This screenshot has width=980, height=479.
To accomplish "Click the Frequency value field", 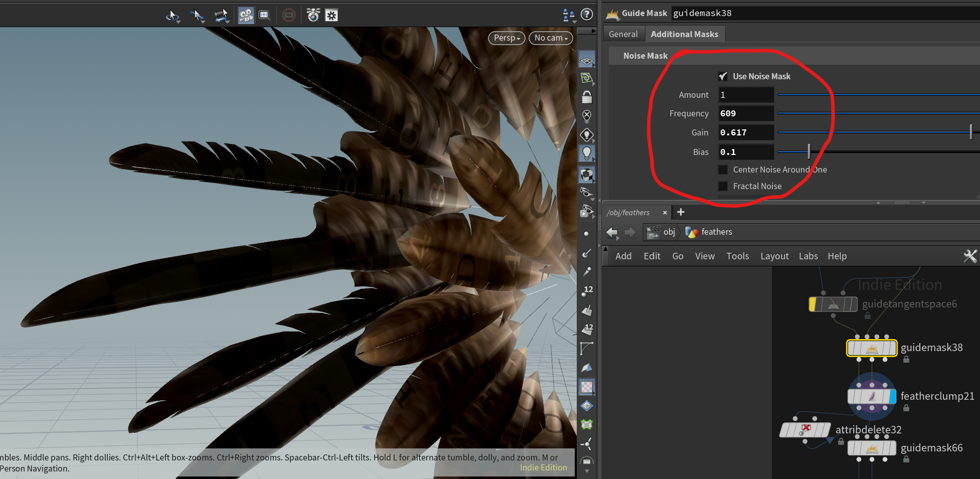I will click(746, 114).
